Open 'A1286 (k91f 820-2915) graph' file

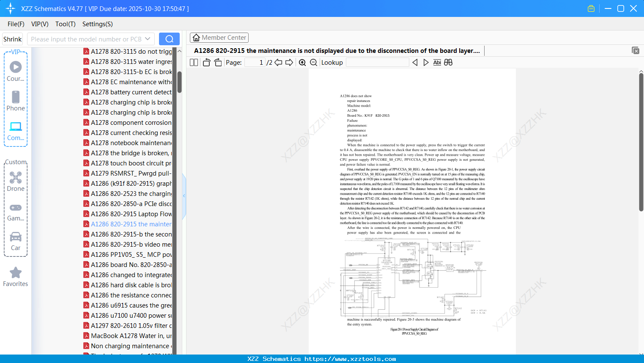[x=128, y=184]
